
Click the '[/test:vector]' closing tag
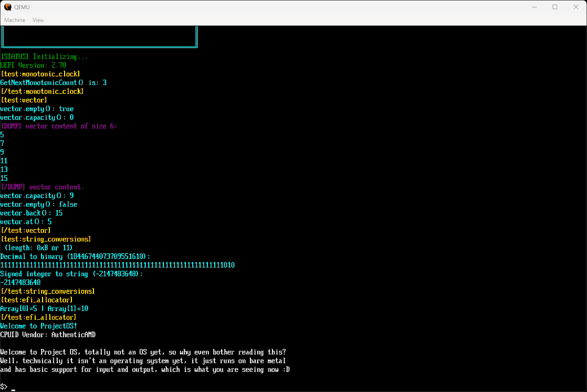[25, 230]
